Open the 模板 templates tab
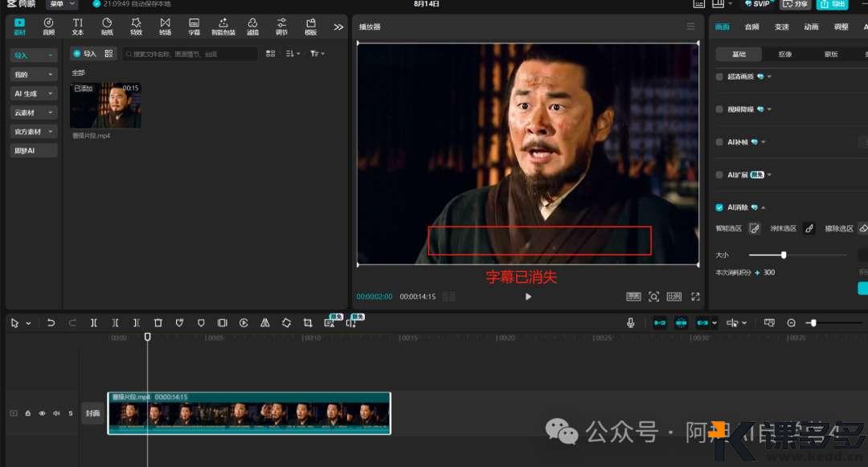868x467 pixels. (x=310, y=27)
